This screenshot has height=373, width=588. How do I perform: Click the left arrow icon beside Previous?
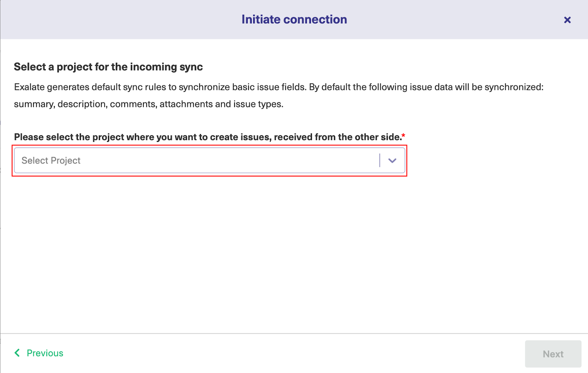point(17,353)
